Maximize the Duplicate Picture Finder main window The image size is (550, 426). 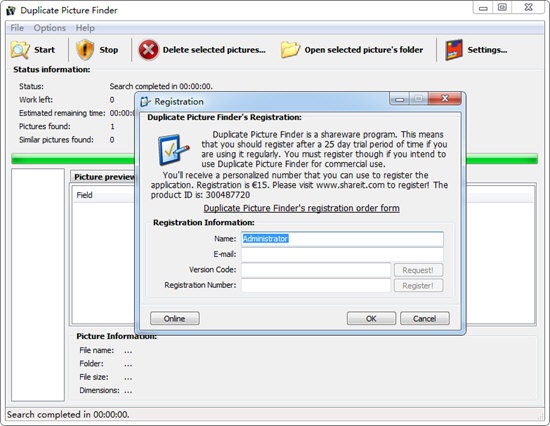(x=502, y=7)
